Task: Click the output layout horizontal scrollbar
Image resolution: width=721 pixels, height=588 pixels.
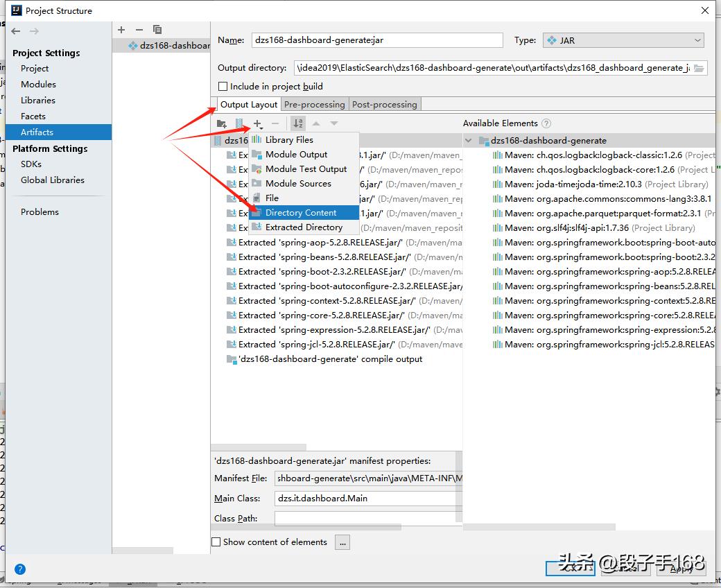Action: pos(259,447)
